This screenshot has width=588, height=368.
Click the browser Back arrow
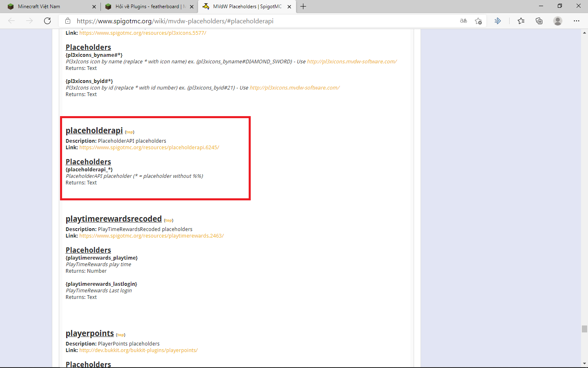(11, 21)
